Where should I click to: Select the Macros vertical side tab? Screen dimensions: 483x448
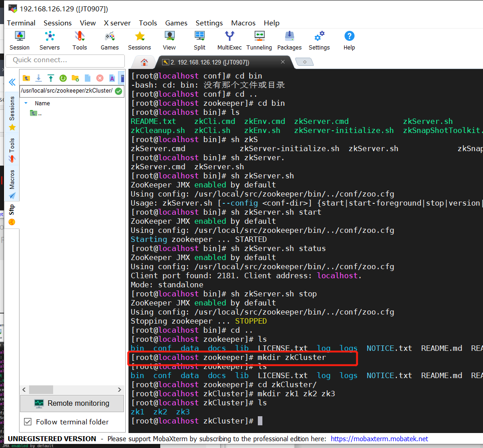tap(12, 183)
